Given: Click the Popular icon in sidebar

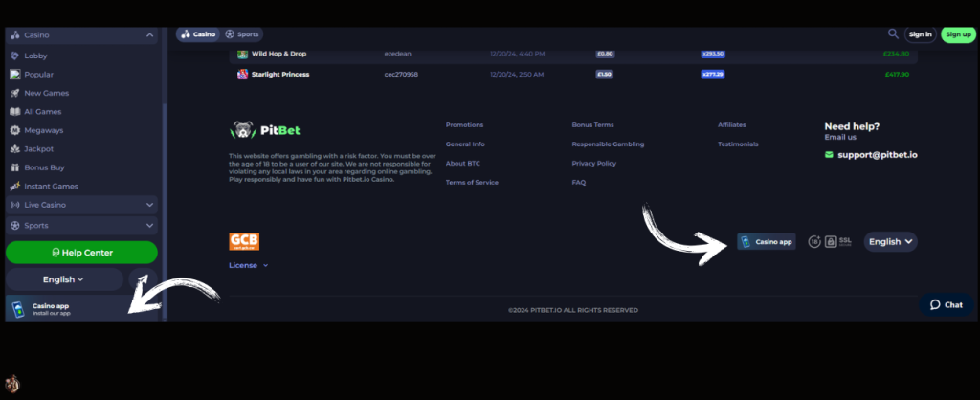Looking at the screenshot, I should (15, 75).
